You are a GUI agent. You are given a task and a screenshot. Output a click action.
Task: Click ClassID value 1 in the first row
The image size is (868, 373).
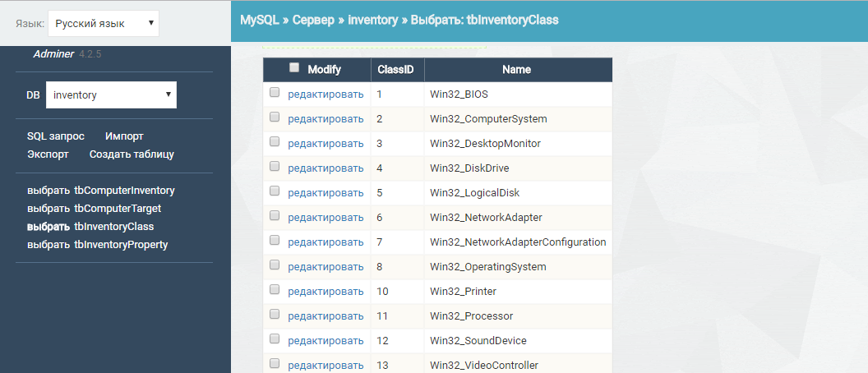380,94
